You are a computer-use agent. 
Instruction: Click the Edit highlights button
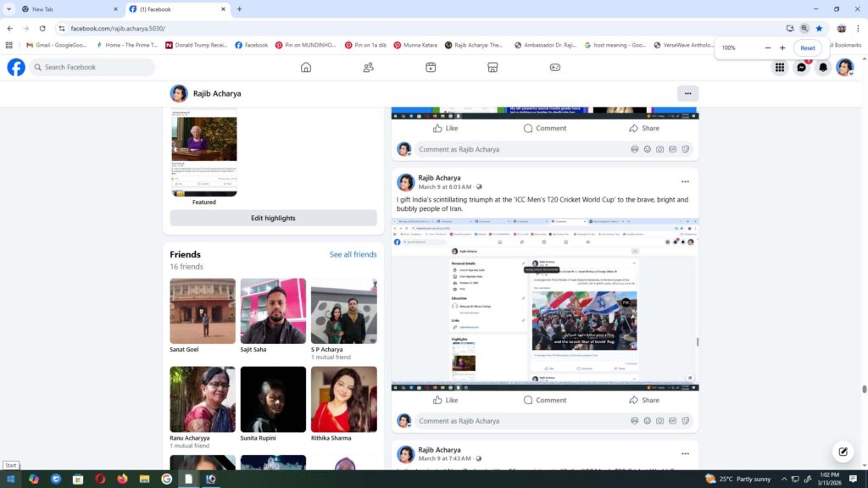click(273, 218)
